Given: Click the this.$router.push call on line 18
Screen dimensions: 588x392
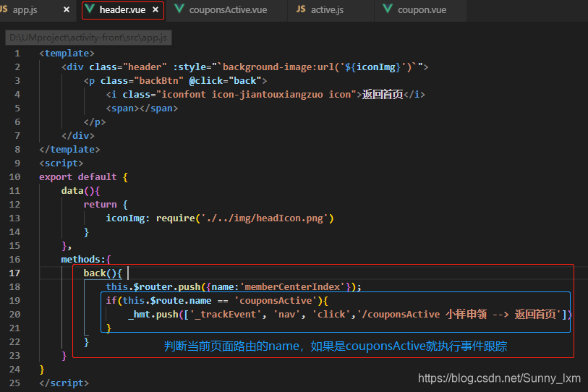Looking at the screenshot, I should [153, 287].
